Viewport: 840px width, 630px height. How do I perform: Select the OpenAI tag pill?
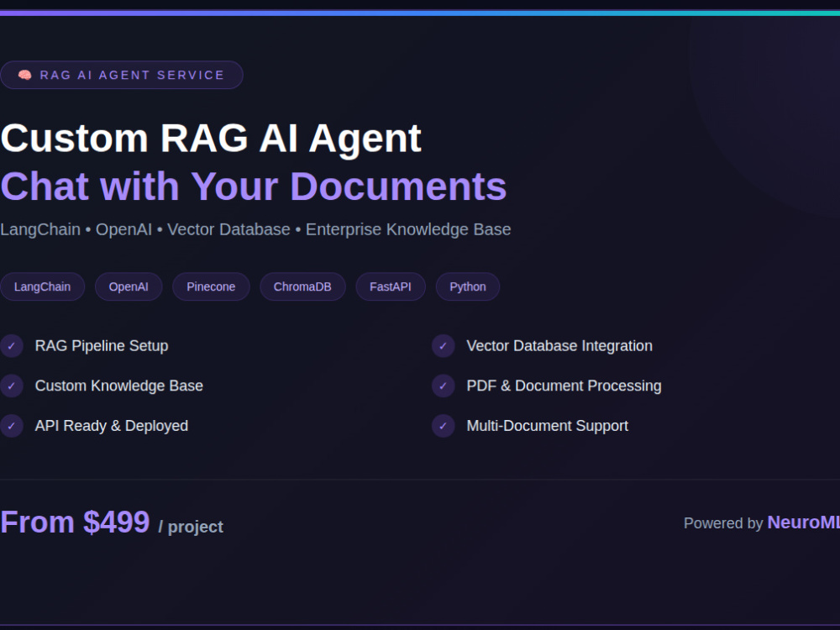coord(129,286)
